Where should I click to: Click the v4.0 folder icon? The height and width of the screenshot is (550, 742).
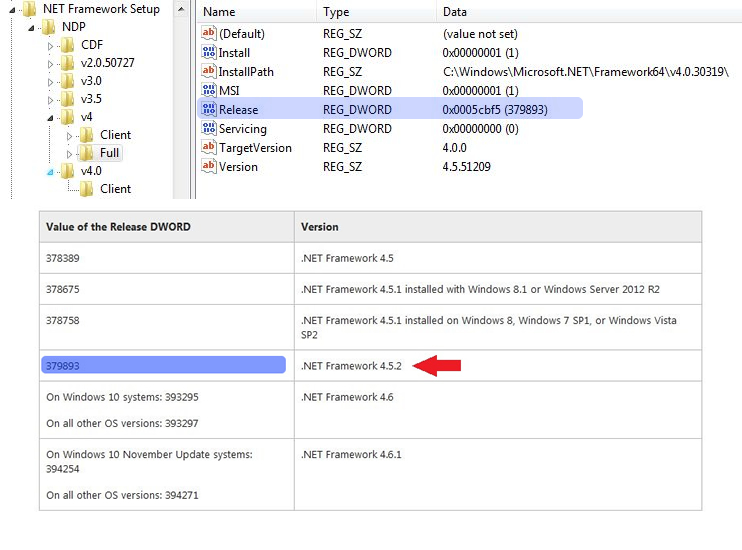tap(67, 171)
